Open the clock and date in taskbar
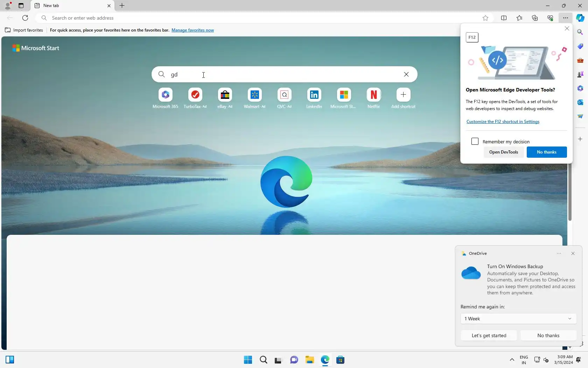588x368 pixels. (x=563, y=360)
